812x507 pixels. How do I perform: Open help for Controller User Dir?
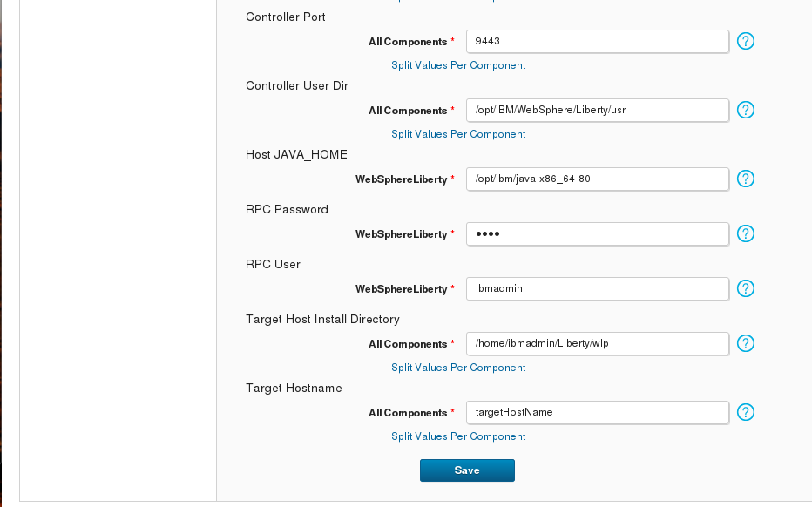745,110
